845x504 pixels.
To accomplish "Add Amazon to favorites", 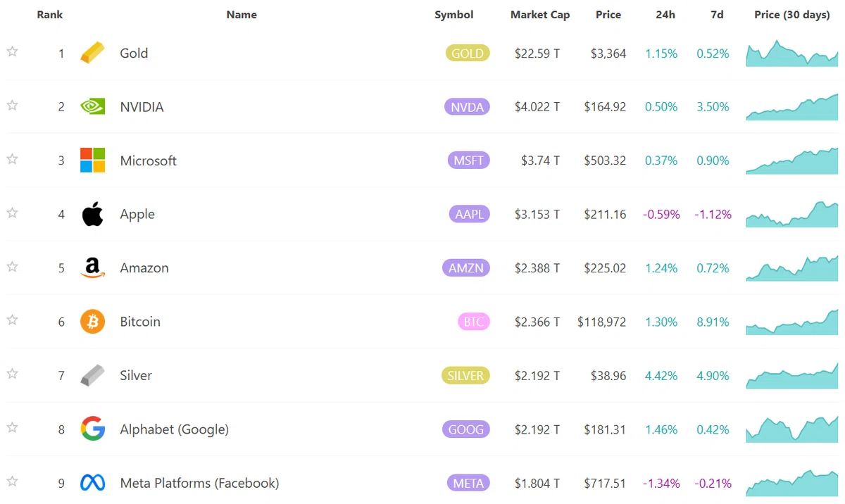I will pyautogui.click(x=12, y=267).
